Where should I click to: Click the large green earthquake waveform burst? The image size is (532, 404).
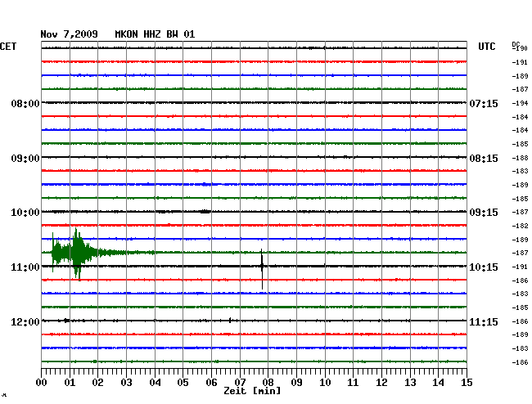point(78,253)
